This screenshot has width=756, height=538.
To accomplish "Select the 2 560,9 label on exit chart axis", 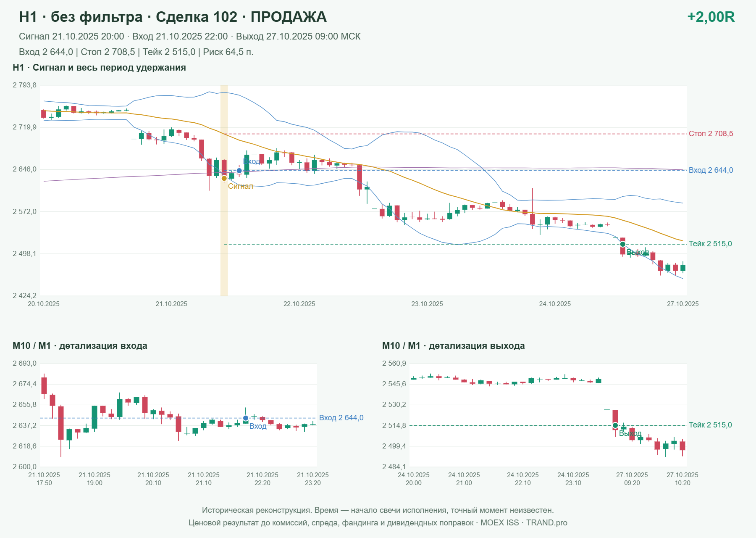I will point(394,364).
